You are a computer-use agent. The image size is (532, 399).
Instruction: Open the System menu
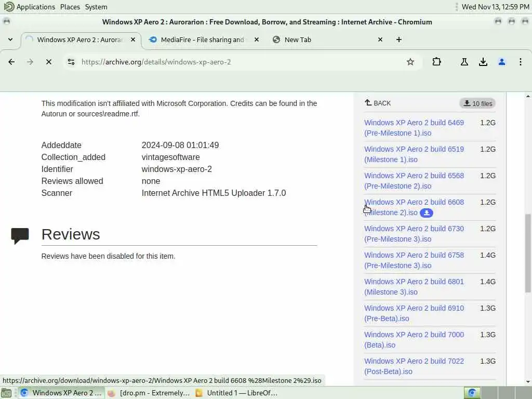(x=96, y=7)
